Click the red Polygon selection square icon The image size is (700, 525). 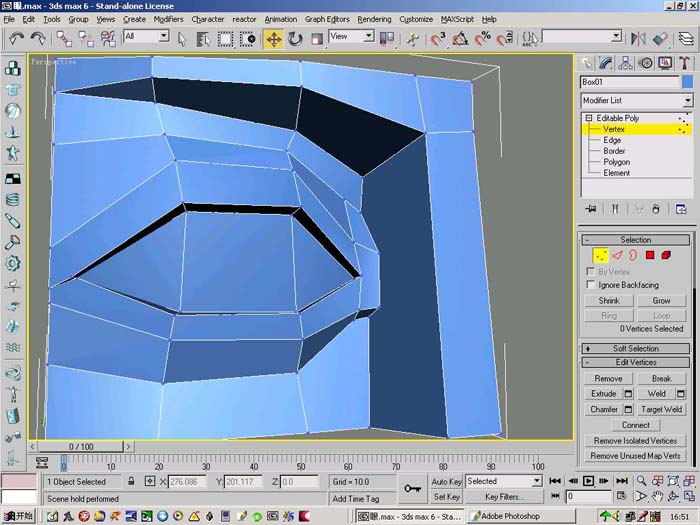[650, 255]
